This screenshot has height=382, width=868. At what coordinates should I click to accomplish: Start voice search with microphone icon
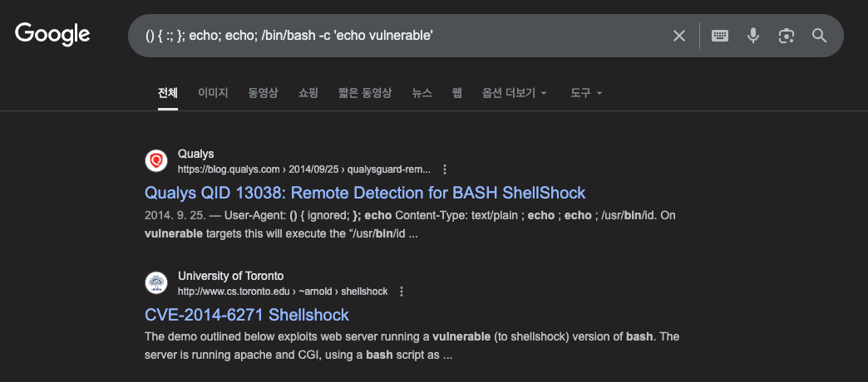[x=753, y=36]
